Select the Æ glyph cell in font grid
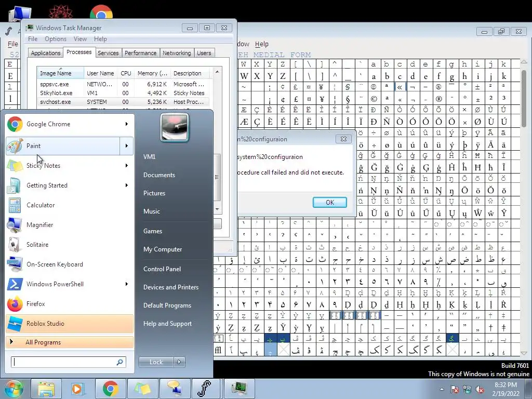The image size is (532, 399). click(244, 122)
